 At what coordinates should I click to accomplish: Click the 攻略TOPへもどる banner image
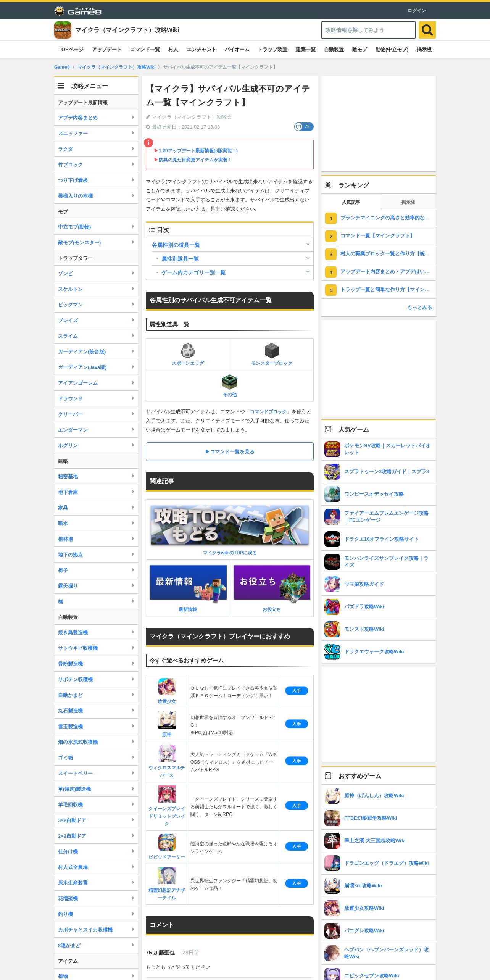tap(230, 525)
